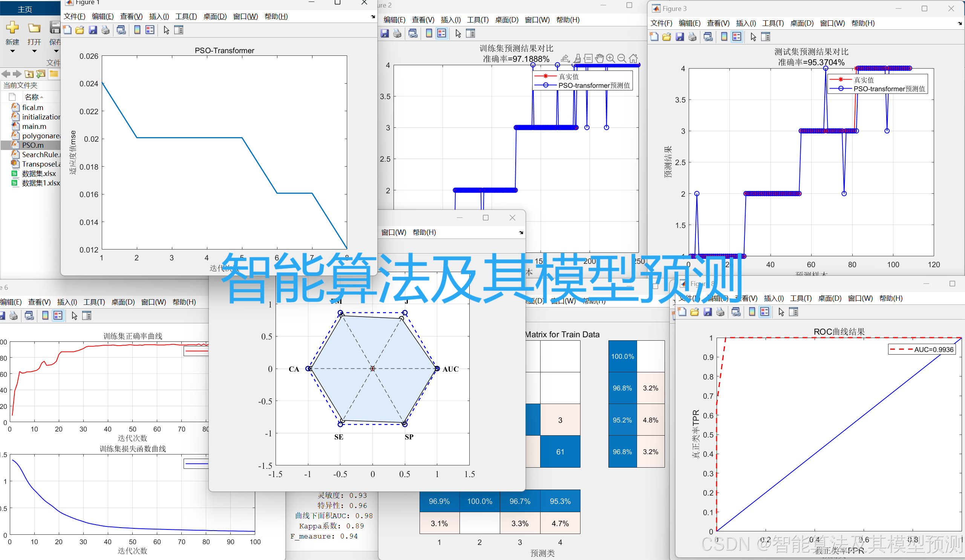Open the 窗口(W) menu in Figure 1
This screenshot has width=965, height=560.
(x=245, y=17)
